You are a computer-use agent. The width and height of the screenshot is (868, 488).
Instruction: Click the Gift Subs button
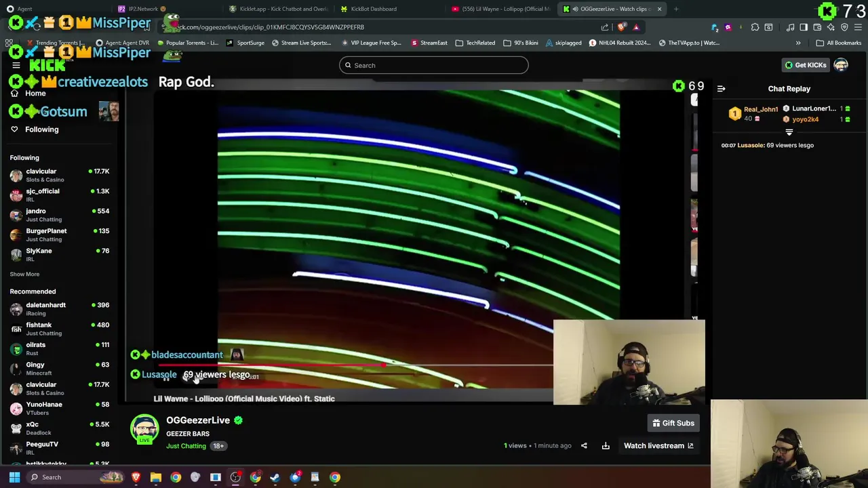pyautogui.click(x=673, y=423)
